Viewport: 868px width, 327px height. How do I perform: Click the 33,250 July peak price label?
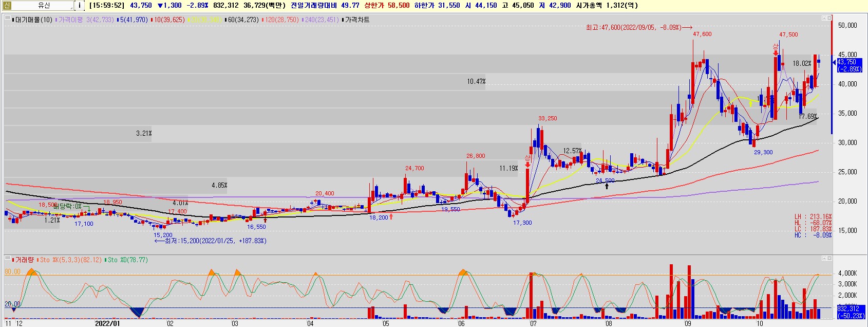pyautogui.click(x=548, y=118)
